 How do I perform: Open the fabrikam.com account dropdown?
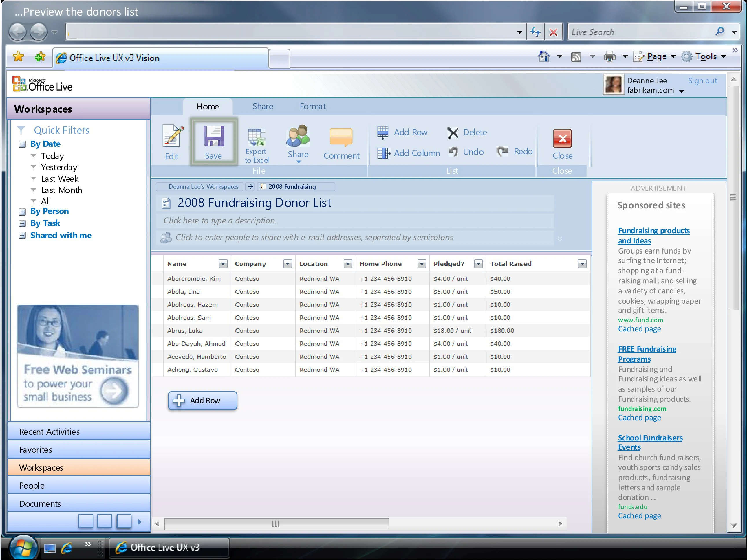682,91
